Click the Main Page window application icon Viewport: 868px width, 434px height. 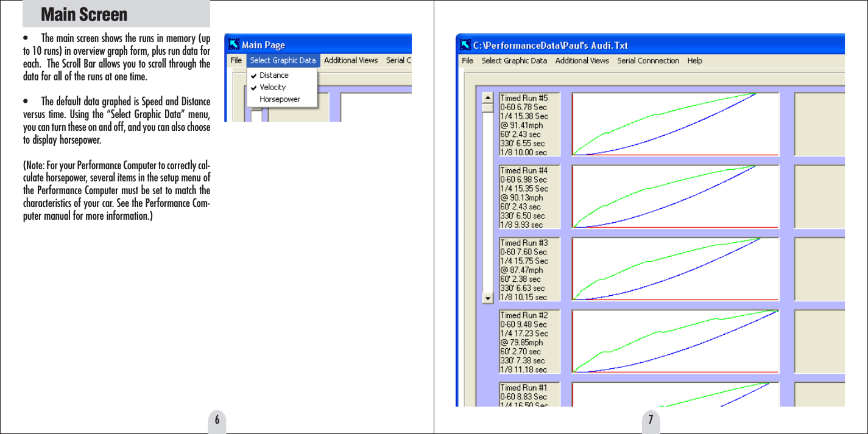(x=234, y=44)
